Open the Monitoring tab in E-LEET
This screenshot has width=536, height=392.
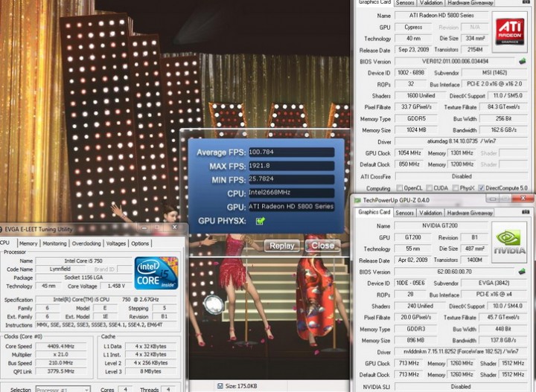pyautogui.click(x=54, y=243)
